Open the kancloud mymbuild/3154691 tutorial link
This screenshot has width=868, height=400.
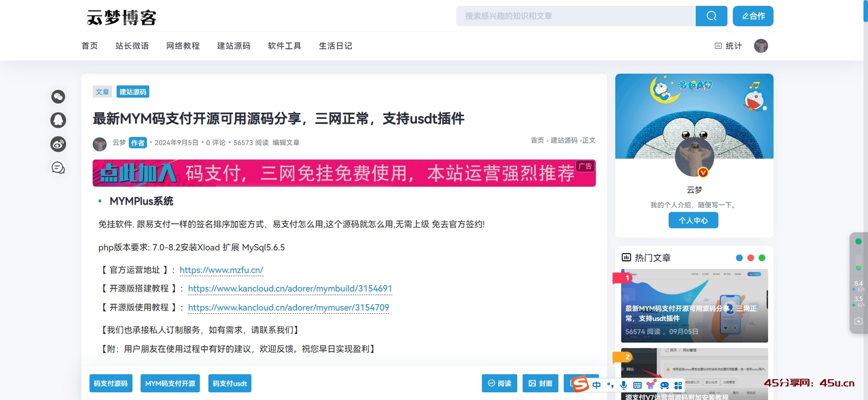tap(290, 288)
